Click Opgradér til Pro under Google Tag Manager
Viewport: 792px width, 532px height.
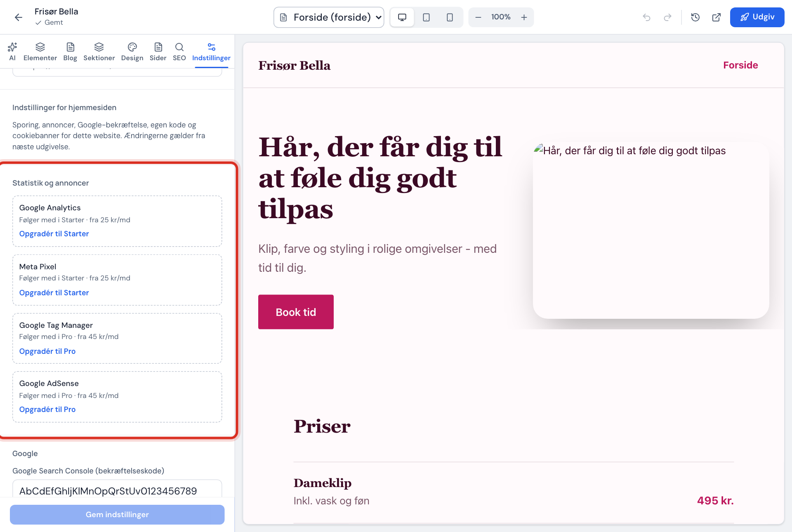[47, 351]
